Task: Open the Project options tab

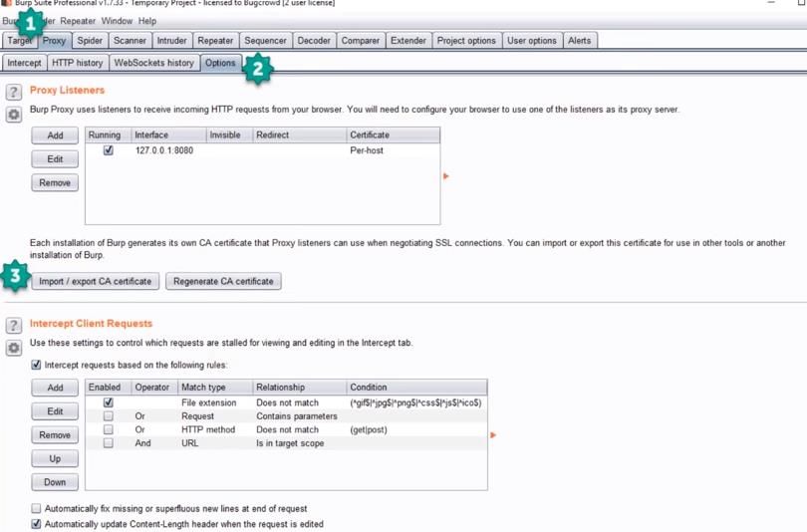Action: pyautogui.click(x=466, y=41)
